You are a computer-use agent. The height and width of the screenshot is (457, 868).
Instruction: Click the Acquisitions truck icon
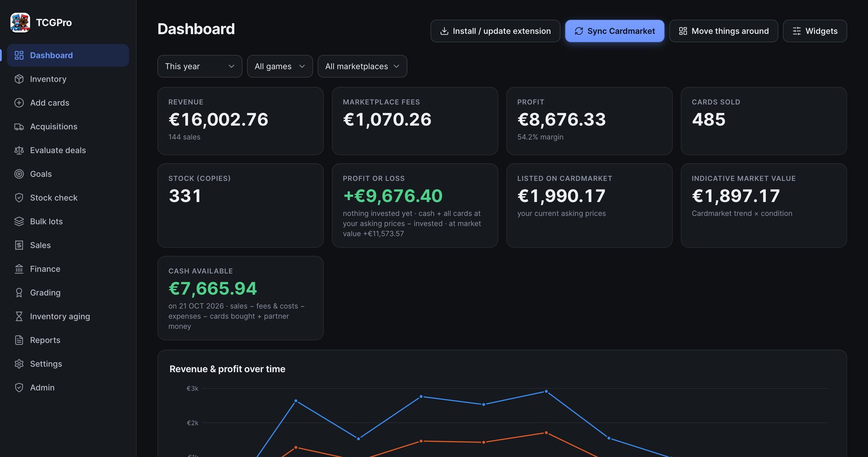(x=19, y=126)
